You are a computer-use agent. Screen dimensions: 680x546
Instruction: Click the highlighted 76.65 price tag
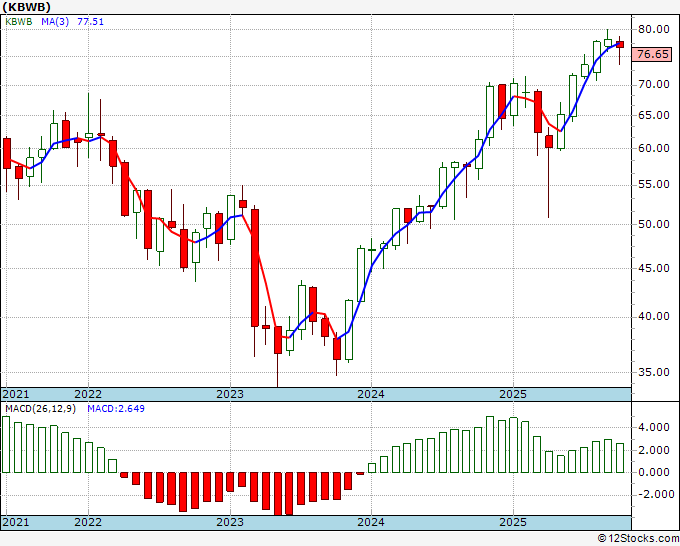point(653,54)
